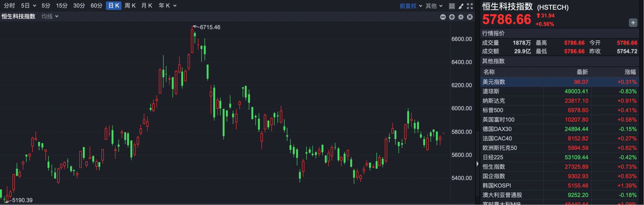644x205 pixels.
Task: Select the drawing brush tool
Action: 461,6
